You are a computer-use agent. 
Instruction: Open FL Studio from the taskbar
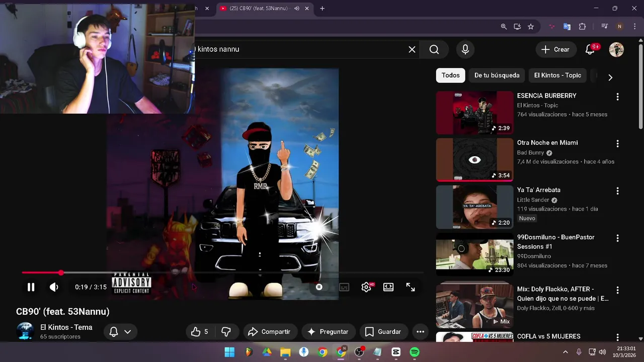coord(249,352)
